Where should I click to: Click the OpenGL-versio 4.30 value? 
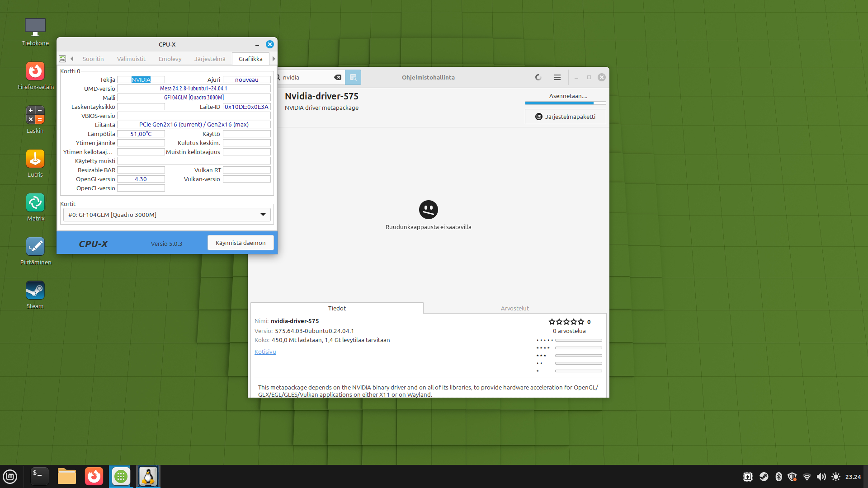tap(141, 179)
